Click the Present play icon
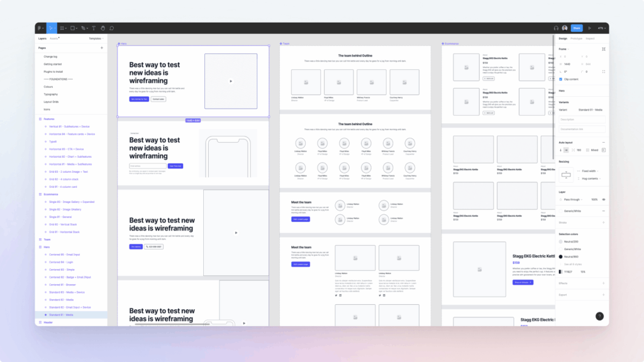The height and width of the screenshot is (362, 644). [589, 28]
